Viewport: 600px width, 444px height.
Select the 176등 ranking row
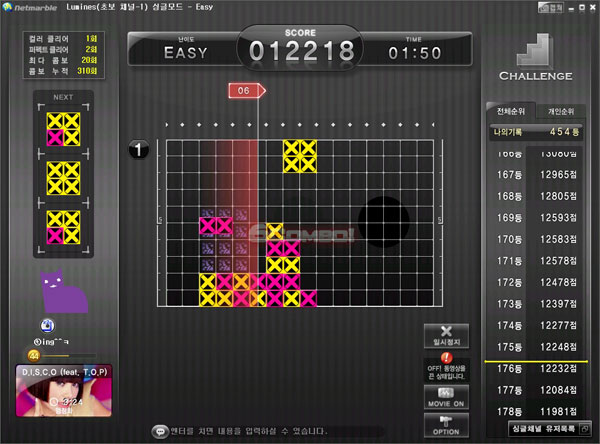coord(536,369)
